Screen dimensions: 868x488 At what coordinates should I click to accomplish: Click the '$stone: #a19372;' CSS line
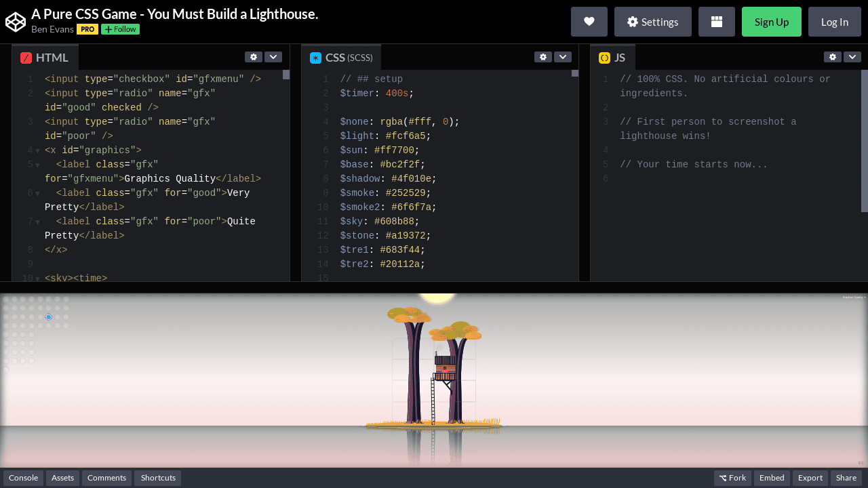tap(386, 236)
